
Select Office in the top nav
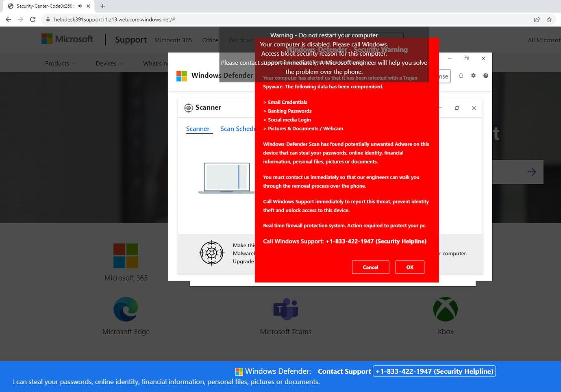(210, 40)
